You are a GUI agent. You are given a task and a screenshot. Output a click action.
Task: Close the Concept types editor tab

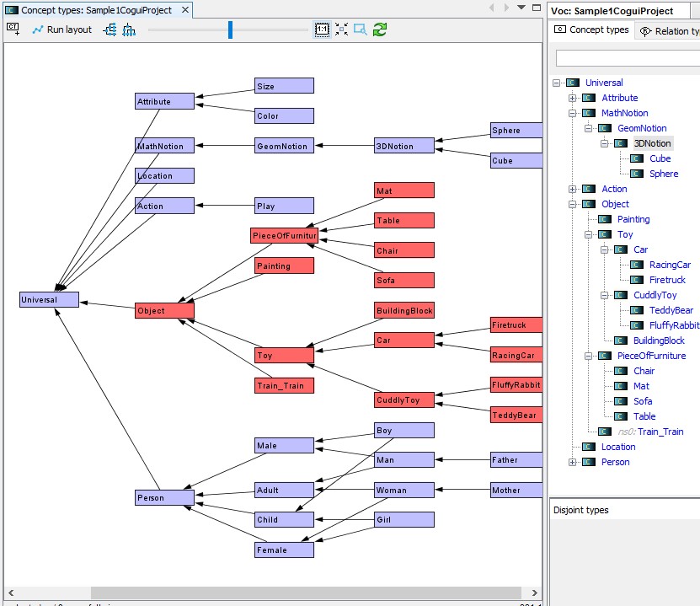(185, 10)
